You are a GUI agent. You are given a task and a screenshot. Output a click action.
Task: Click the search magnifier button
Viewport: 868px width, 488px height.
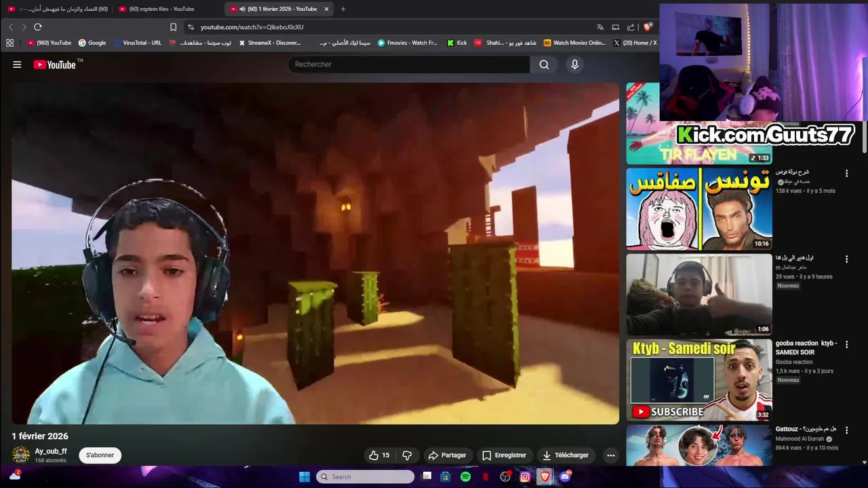click(x=544, y=64)
